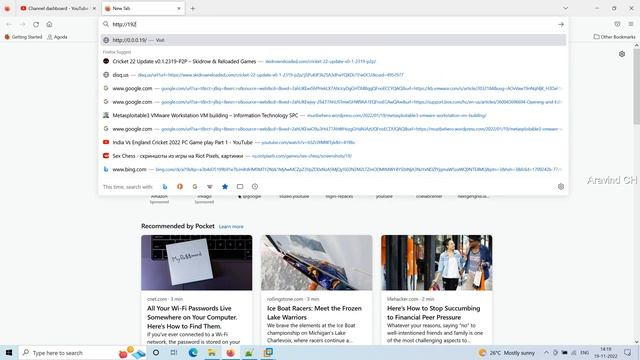Open the Agoda bookmark
This screenshot has width=640, height=360.
coord(58,37)
